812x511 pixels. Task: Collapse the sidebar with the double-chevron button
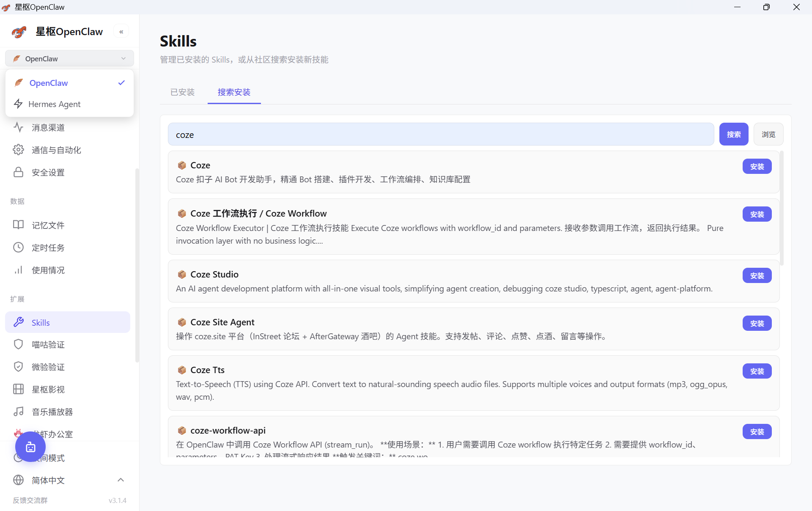coord(121,32)
